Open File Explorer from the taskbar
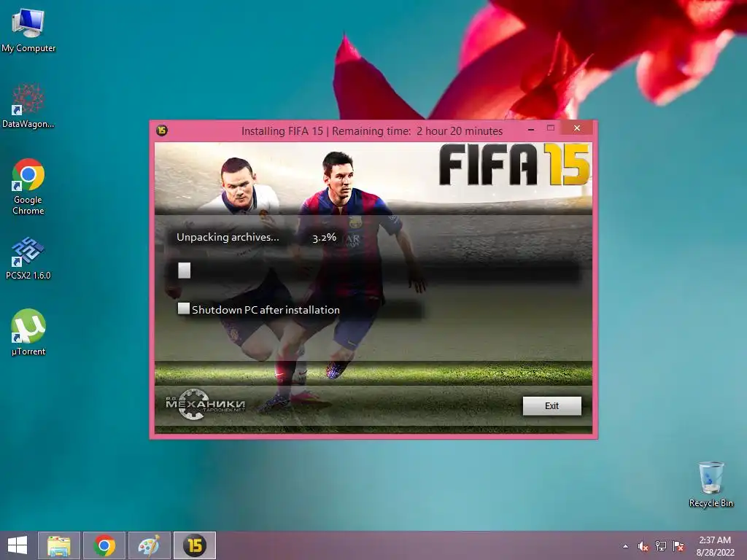This screenshot has width=747, height=560. click(58, 545)
